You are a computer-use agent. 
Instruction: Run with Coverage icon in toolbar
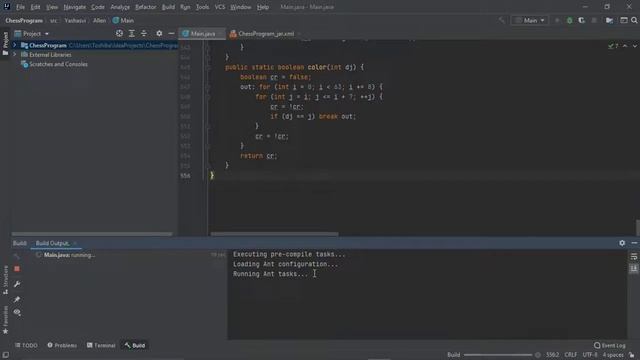click(x=581, y=20)
